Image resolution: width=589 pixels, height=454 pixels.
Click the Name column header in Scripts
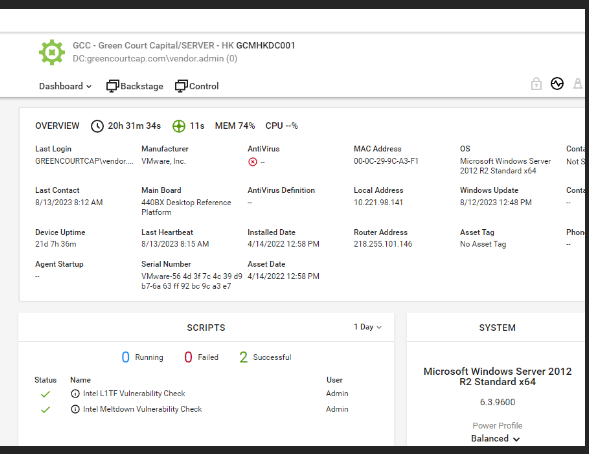(x=80, y=380)
